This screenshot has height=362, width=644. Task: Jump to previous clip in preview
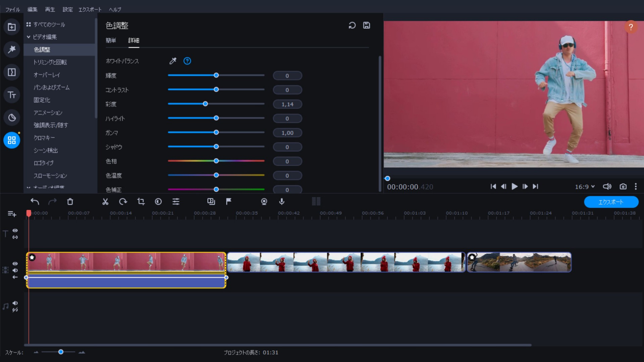click(493, 187)
